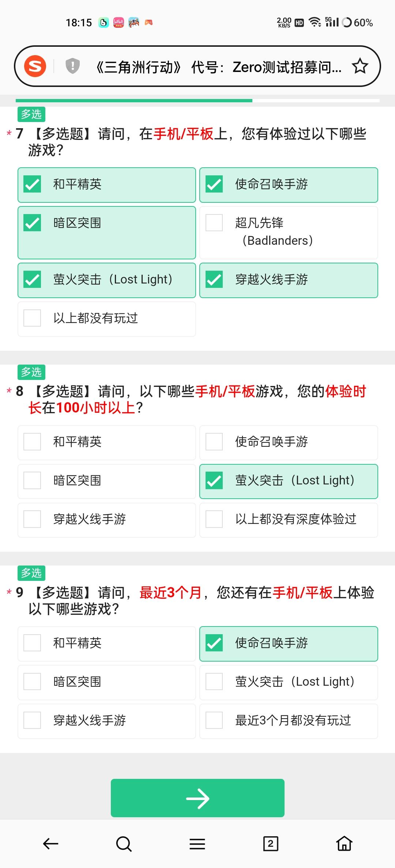395x868 pixels.
Task: Uncheck 和平精英 in question 7
Action: pyautogui.click(x=107, y=185)
